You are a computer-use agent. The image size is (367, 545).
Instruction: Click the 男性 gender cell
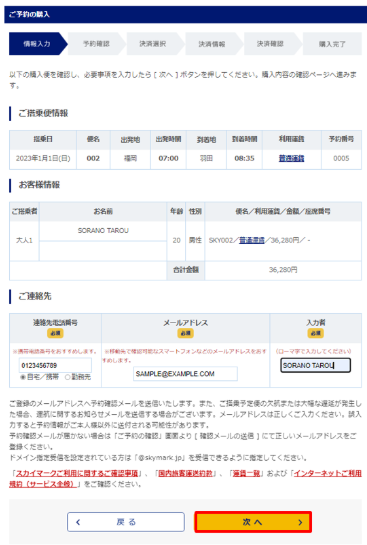[x=195, y=240]
